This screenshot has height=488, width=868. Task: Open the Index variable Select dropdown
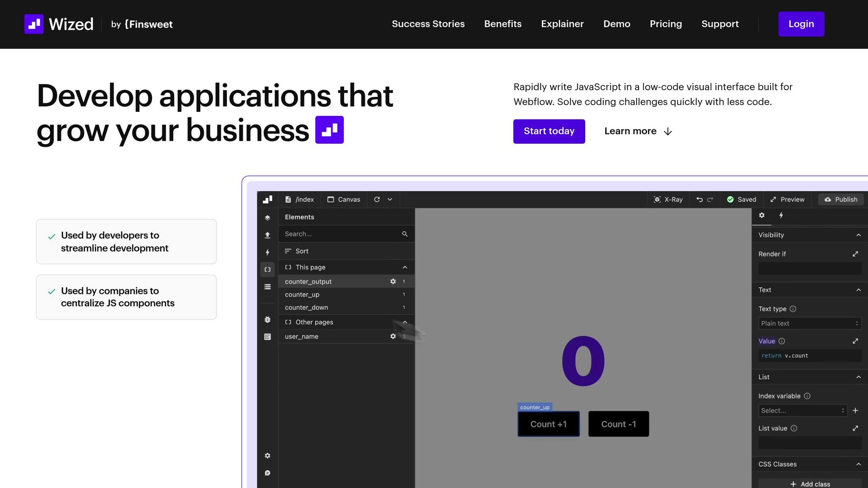click(803, 410)
